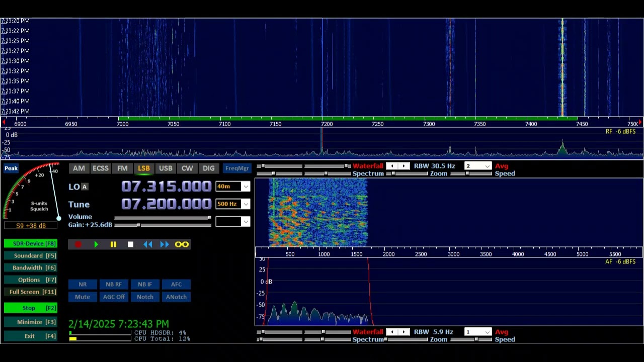Enable the ANotch auto notch
This screenshot has width=644, height=362.
click(176, 297)
